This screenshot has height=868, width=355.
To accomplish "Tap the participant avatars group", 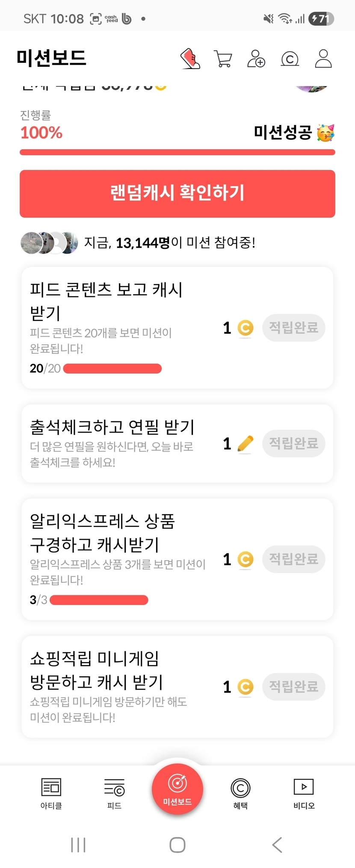I will tap(49, 243).
